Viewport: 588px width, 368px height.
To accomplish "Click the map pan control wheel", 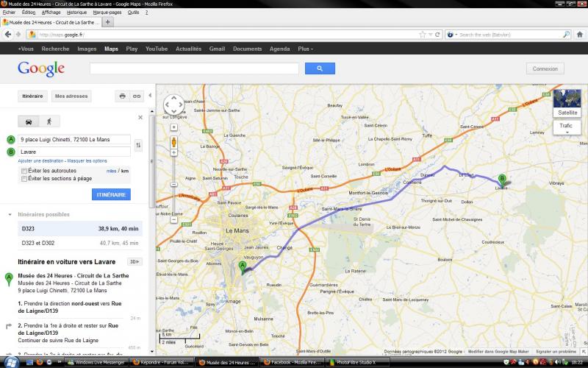I will (x=173, y=105).
